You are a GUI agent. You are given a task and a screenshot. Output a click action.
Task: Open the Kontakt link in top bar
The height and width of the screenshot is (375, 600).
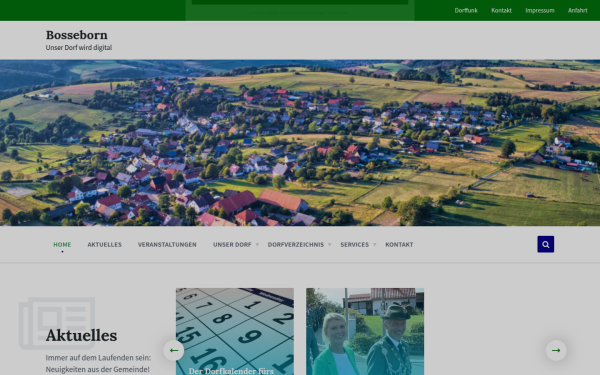tap(501, 10)
